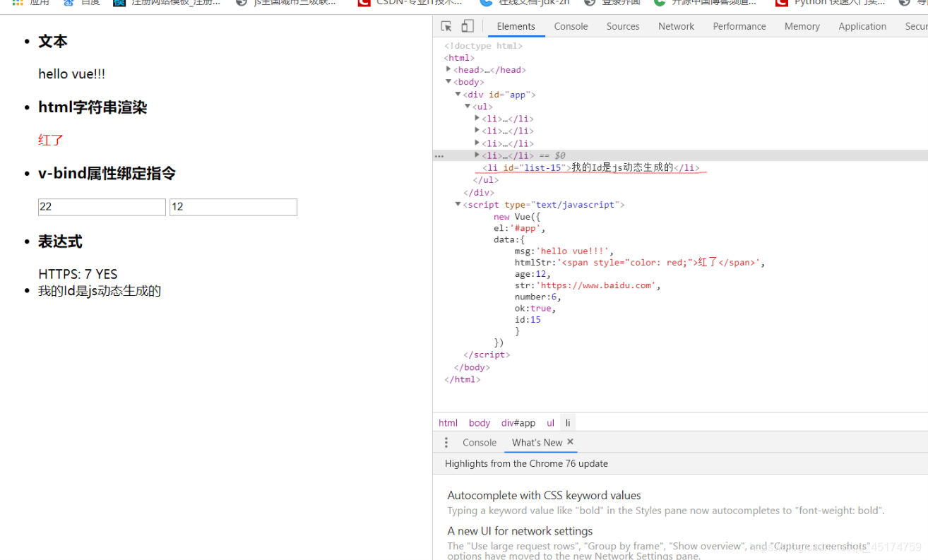Collapse the div id="app" node
This screenshot has width=928, height=560.
pos(458,94)
